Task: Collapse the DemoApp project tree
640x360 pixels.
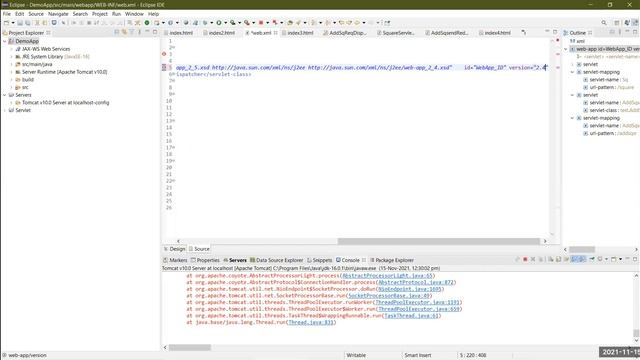Action: (4, 41)
